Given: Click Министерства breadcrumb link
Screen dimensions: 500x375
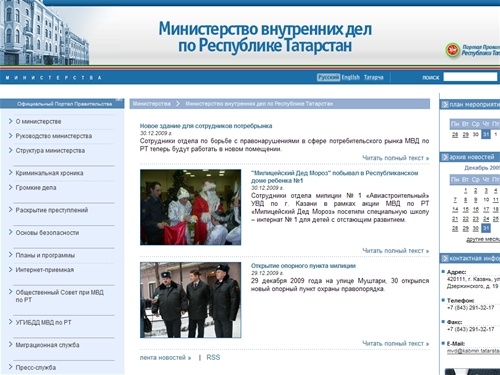Looking at the screenshot, I should 152,104.
